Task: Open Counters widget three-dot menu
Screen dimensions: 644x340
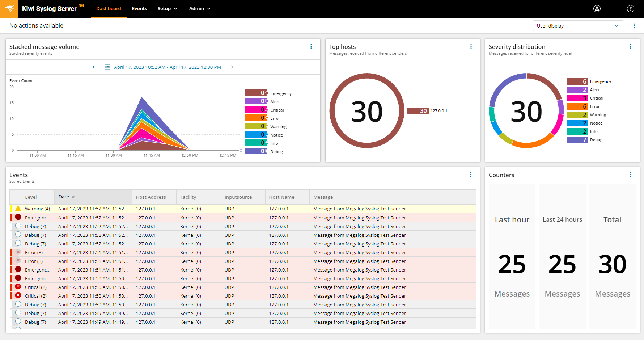Action: (x=630, y=175)
